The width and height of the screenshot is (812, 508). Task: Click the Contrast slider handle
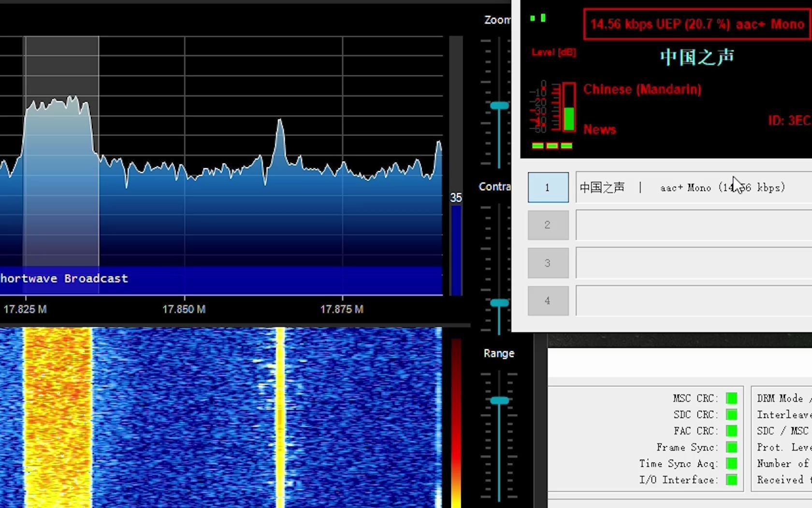[x=499, y=302]
